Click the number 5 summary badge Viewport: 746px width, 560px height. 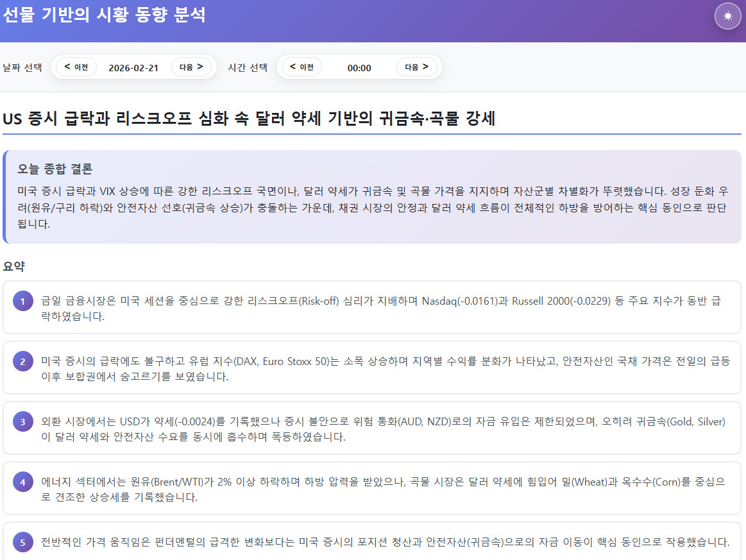point(22,543)
